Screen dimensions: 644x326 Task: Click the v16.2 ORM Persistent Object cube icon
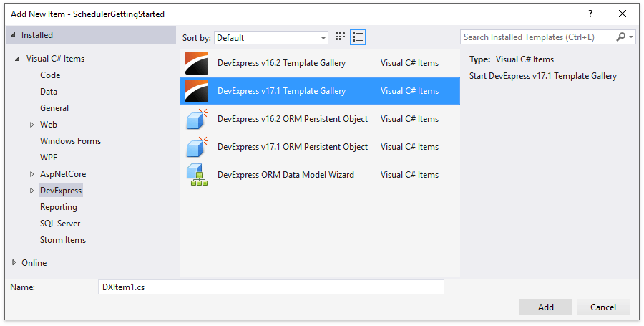coord(197,119)
